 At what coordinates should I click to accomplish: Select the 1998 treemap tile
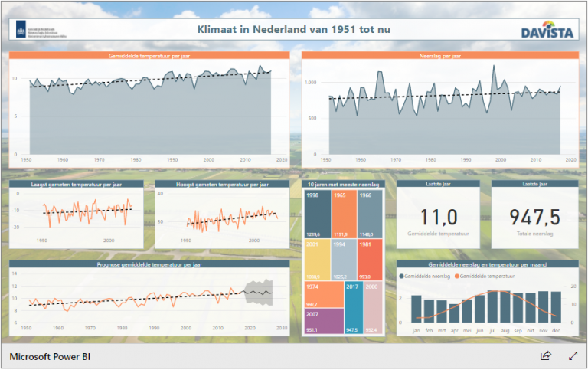(x=318, y=214)
